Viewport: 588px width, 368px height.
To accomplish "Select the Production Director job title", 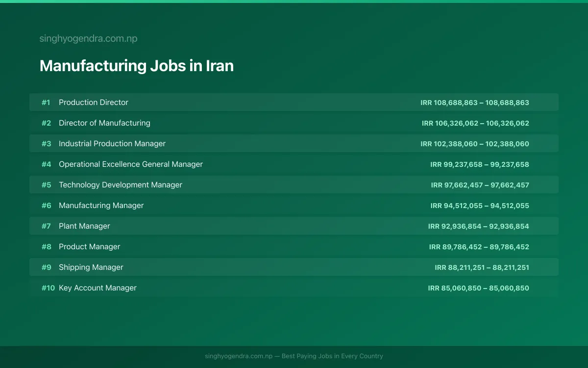I will point(94,103).
